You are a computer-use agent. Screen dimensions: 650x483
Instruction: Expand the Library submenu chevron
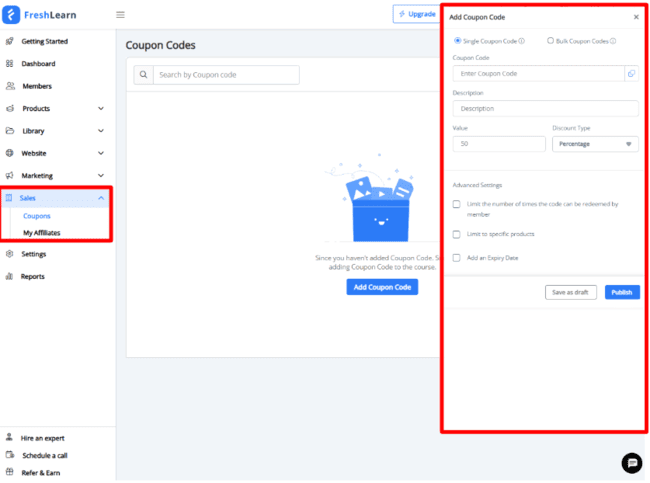pyautogui.click(x=101, y=131)
